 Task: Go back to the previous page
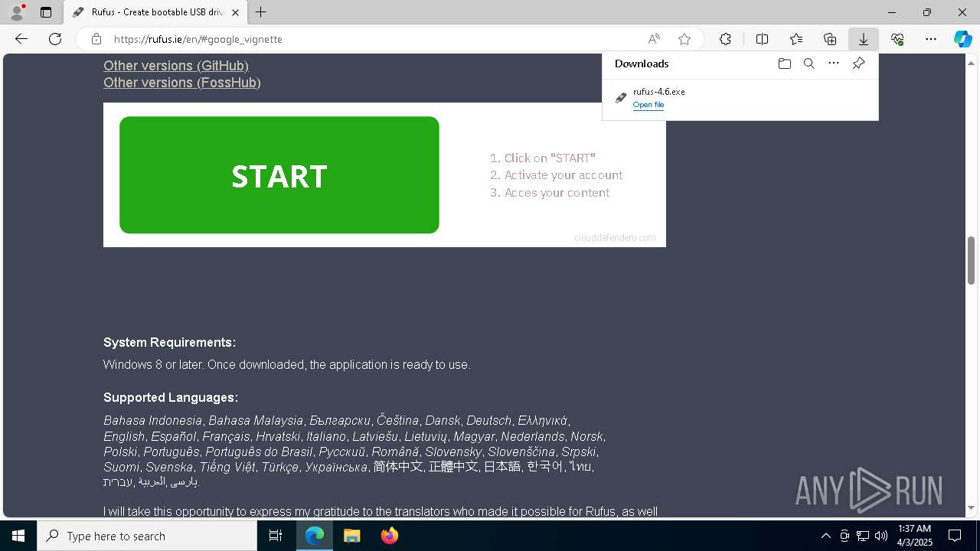tap(21, 39)
